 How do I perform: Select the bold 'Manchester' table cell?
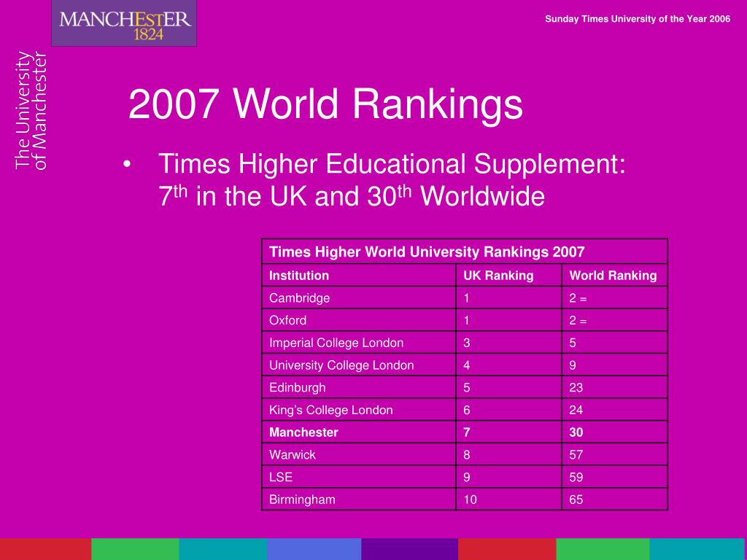point(359,432)
